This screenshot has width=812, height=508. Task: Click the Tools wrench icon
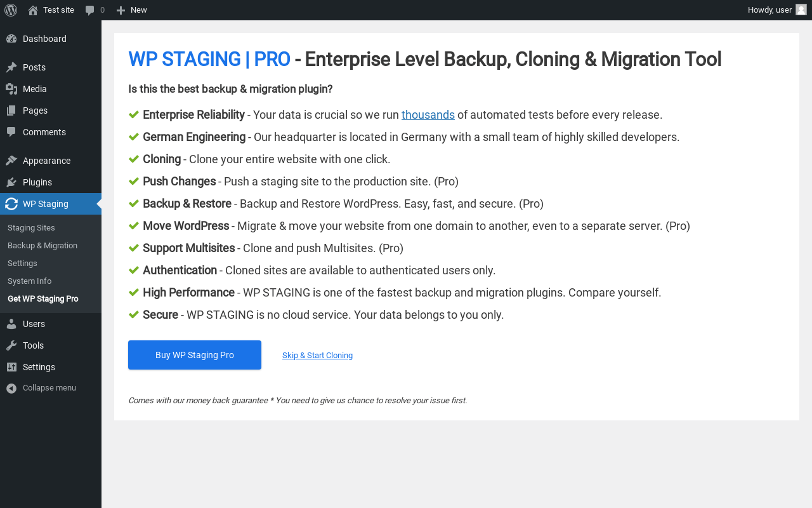[11, 345]
